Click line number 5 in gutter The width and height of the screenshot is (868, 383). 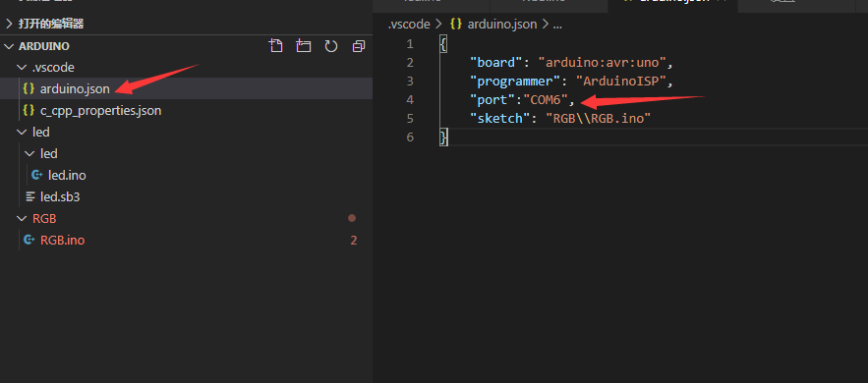410,118
